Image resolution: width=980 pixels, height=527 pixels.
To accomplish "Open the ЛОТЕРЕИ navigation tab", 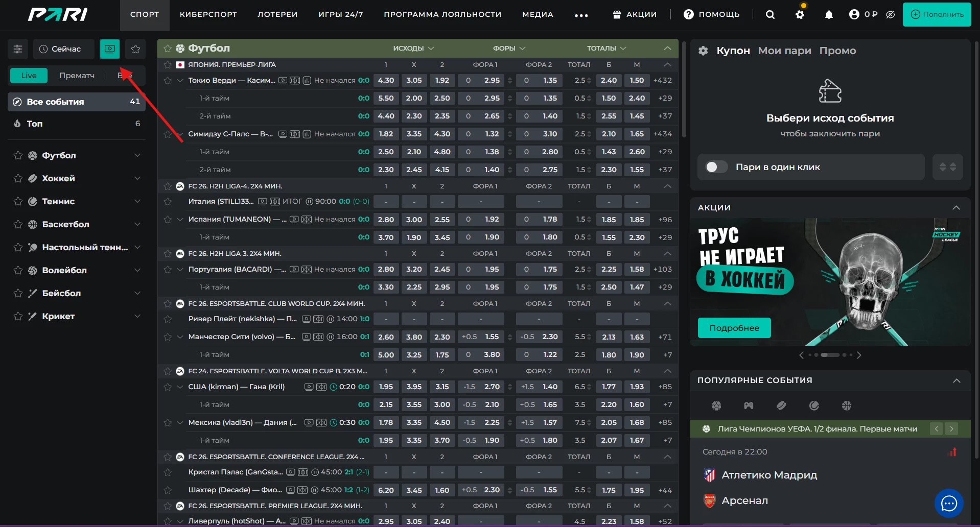I will pyautogui.click(x=277, y=14).
